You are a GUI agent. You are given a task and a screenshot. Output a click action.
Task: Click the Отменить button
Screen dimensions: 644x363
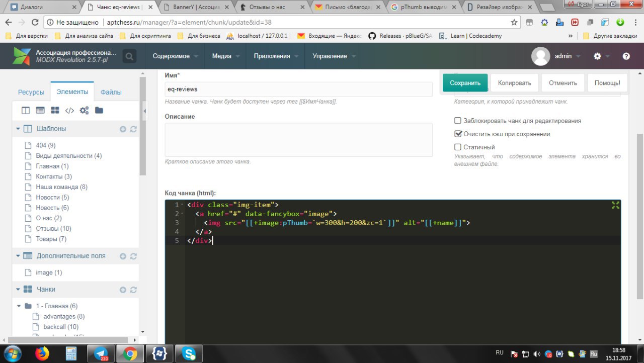563,83
